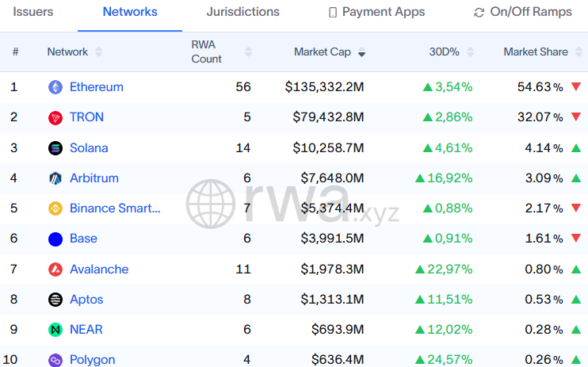Screen dimensions: 588x367
Task: Open the Arbitrum network link
Action: [94, 178]
